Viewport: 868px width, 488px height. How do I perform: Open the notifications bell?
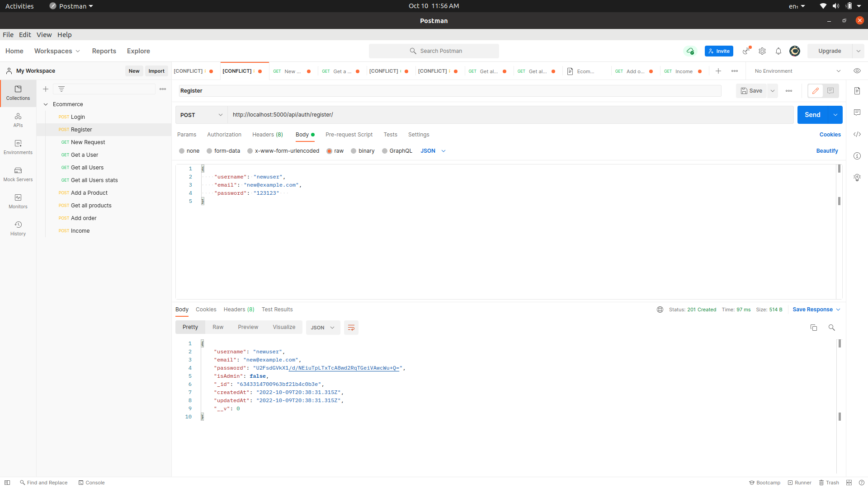pyautogui.click(x=778, y=51)
